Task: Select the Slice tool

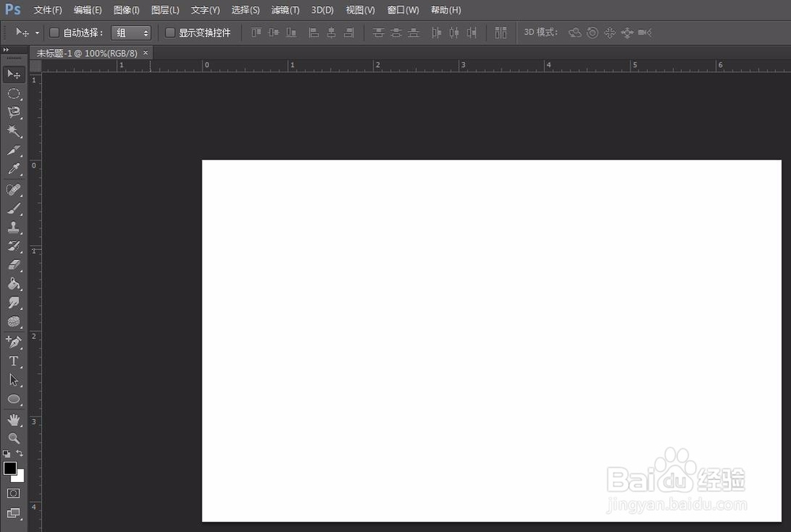Action: coord(13,150)
